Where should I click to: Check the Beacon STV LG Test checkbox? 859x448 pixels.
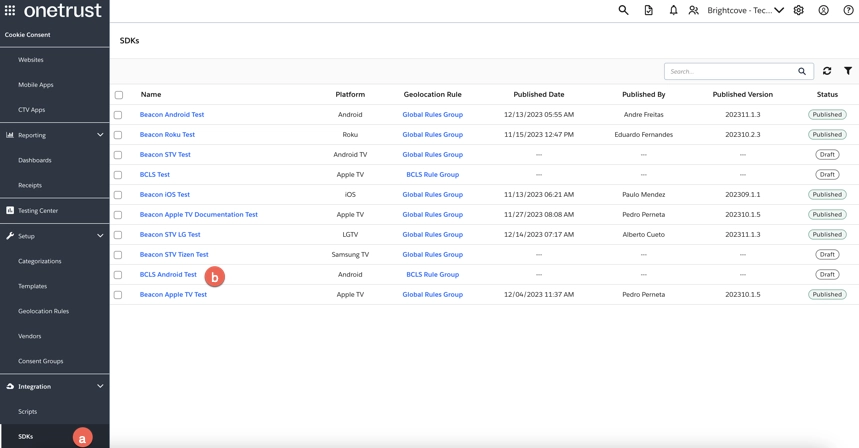118,235
